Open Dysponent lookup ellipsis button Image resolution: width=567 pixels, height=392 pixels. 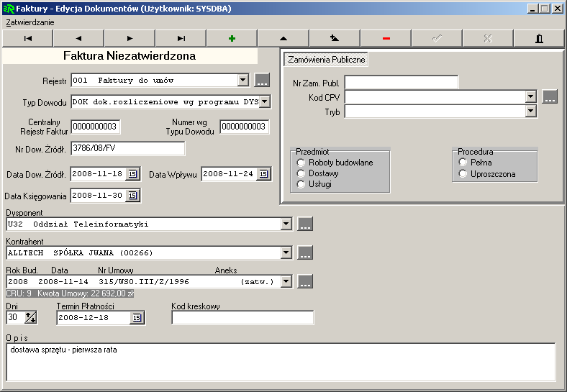(x=305, y=224)
